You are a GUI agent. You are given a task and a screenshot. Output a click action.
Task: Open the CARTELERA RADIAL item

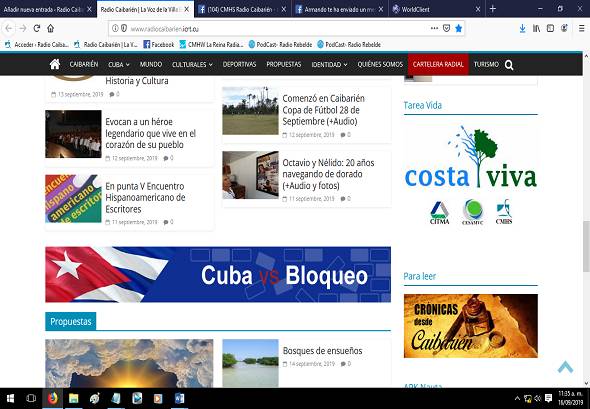click(x=438, y=64)
